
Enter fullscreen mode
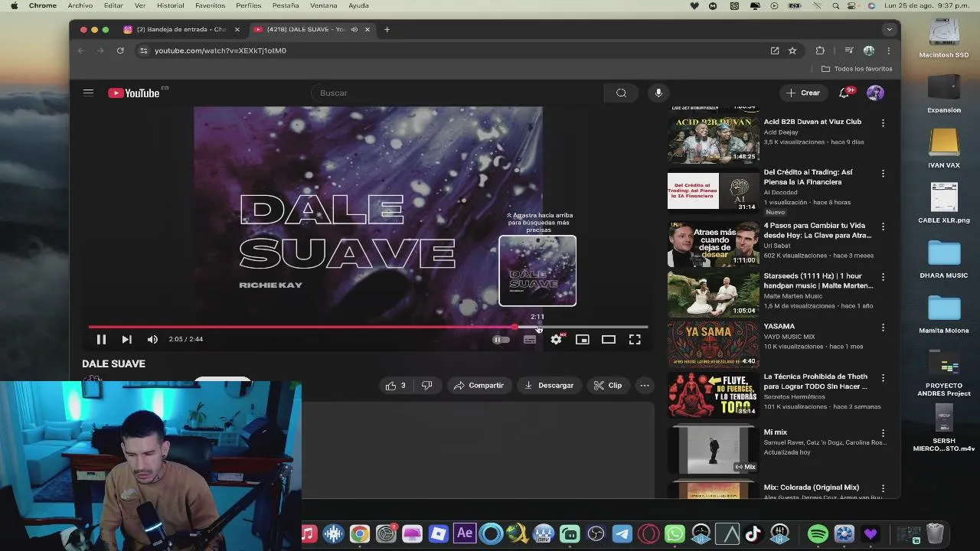[x=635, y=339]
